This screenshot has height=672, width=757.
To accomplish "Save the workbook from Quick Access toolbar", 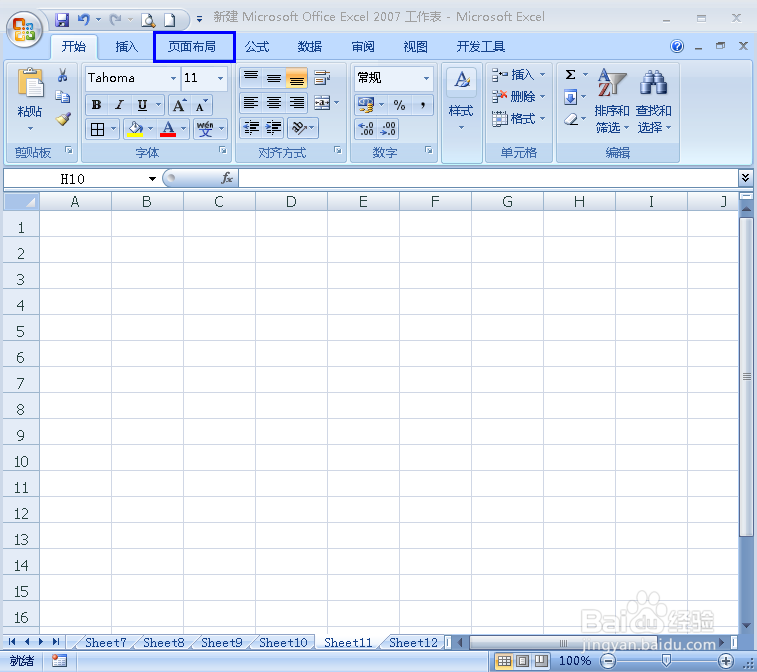I will 62,20.
